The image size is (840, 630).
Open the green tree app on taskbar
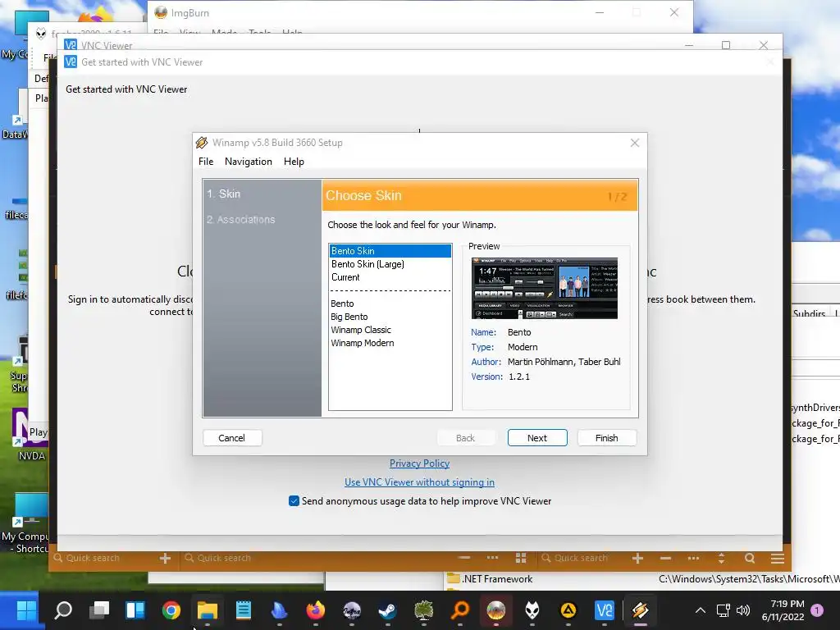pyautogui.click(x=424, y=609)
